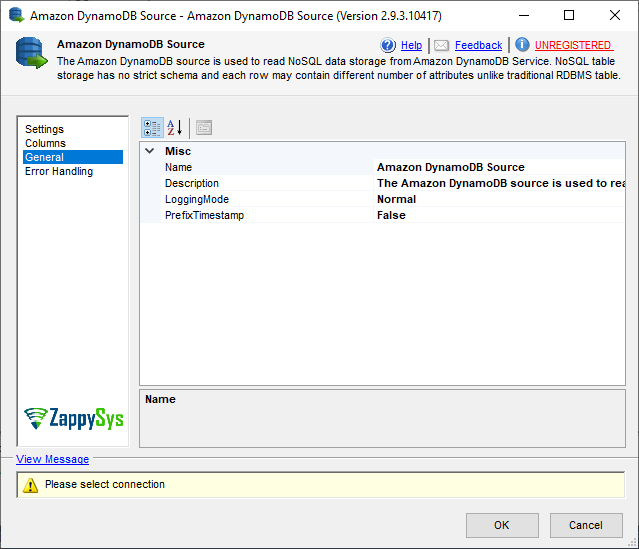
Task: Click the blue Help question-mark icon
Action: (x=388, y=45)
